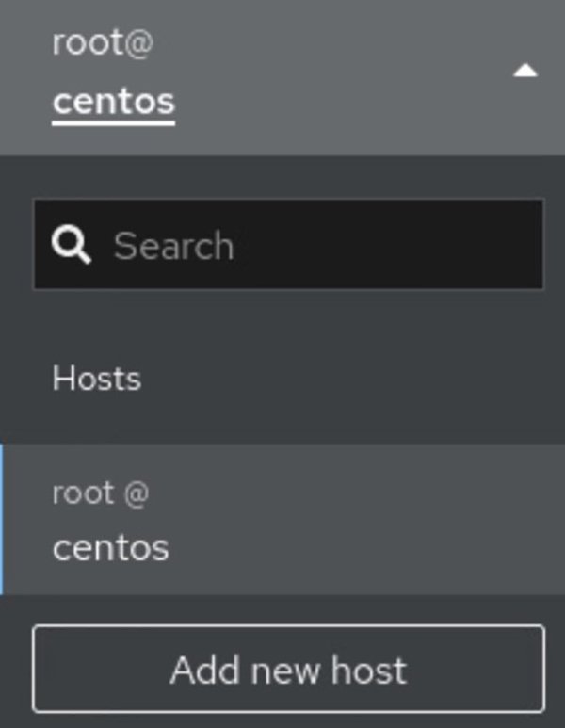Click the root@ username text in header
Image resolution: width=565 pixels, height=728 pixels.
tap(102, 43)
